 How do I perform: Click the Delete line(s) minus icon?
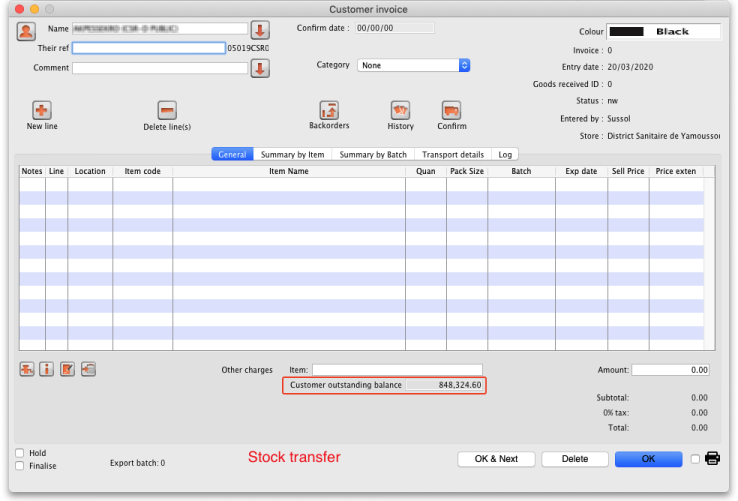167,111
